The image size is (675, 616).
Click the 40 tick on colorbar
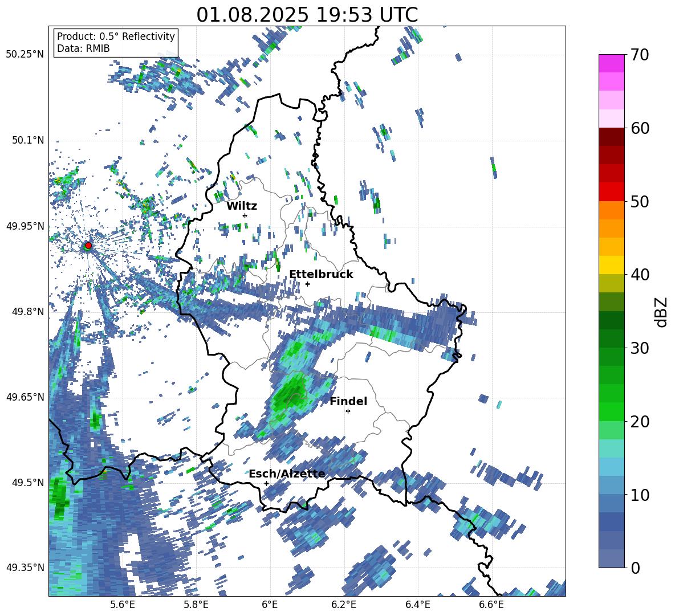(639, 275)
